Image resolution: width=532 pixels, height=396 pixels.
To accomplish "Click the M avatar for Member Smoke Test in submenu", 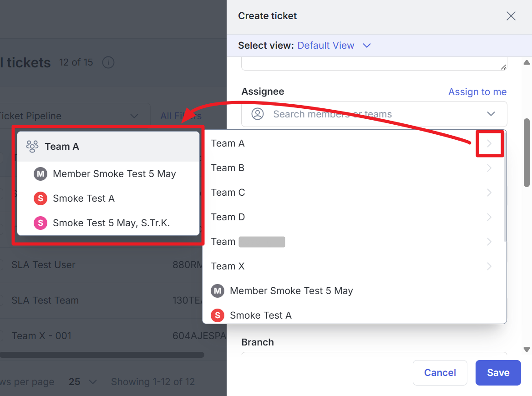I will (40, 174).
